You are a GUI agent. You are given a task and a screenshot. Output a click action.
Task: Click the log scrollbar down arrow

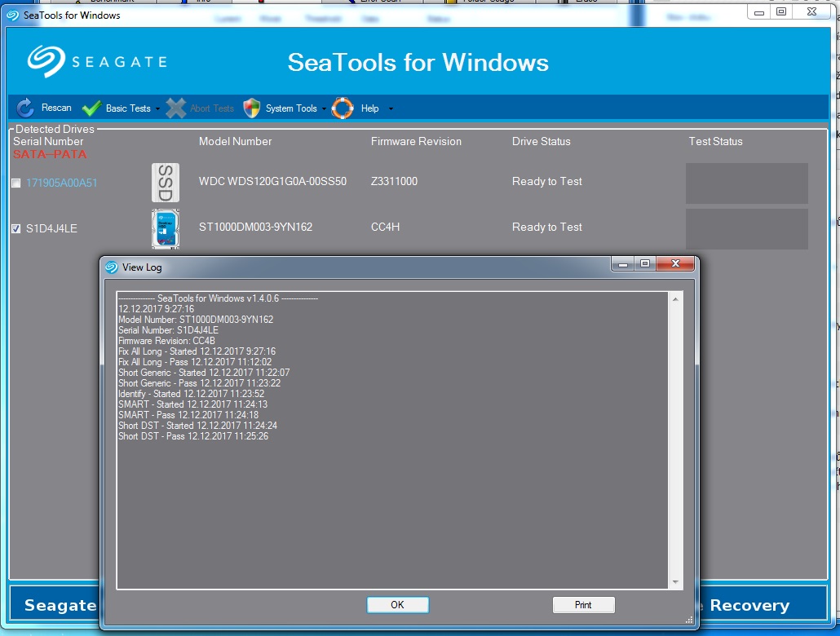pos(675,582)
